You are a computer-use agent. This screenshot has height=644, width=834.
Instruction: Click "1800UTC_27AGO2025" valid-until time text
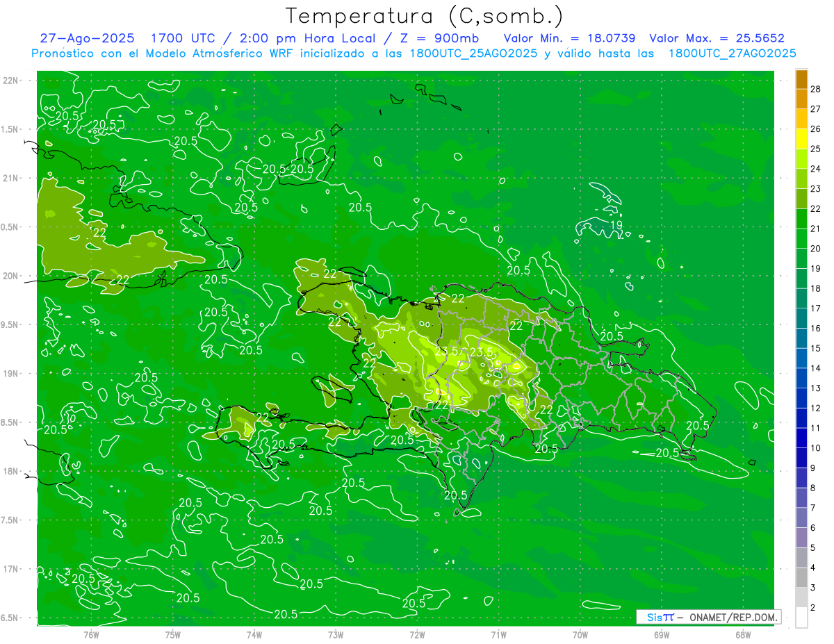point(731,53)
